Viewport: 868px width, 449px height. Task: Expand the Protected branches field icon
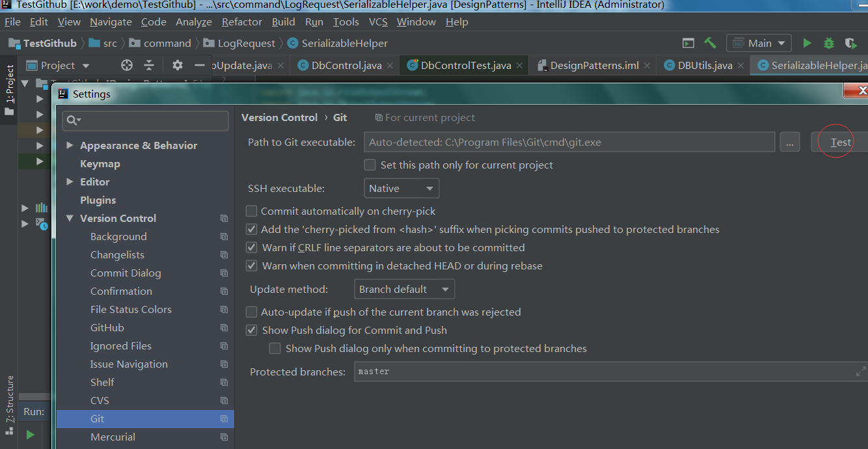[861, 372]
